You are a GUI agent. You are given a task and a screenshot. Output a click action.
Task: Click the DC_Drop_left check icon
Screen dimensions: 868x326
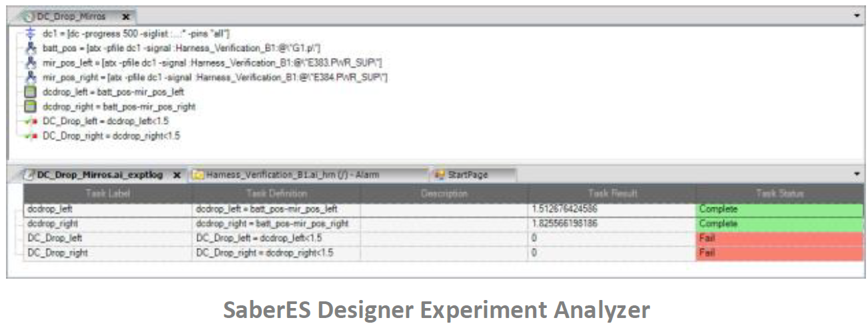click(x=30, y=121)
